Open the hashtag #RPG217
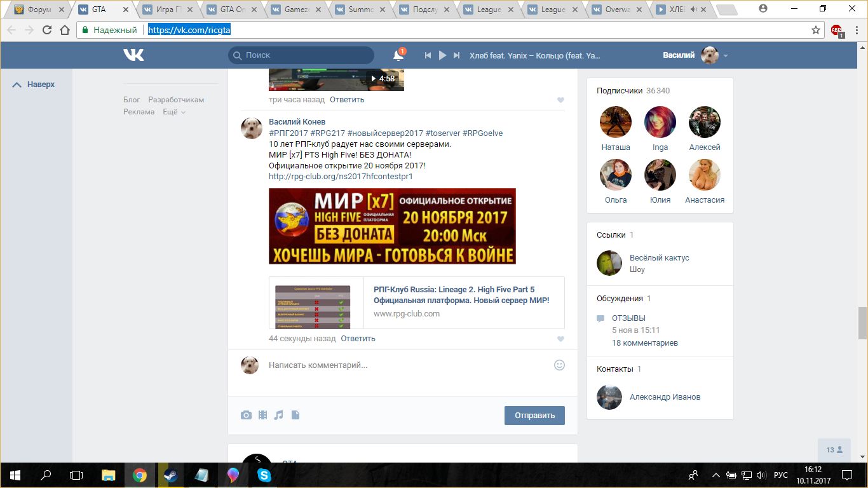 [327, 133]
